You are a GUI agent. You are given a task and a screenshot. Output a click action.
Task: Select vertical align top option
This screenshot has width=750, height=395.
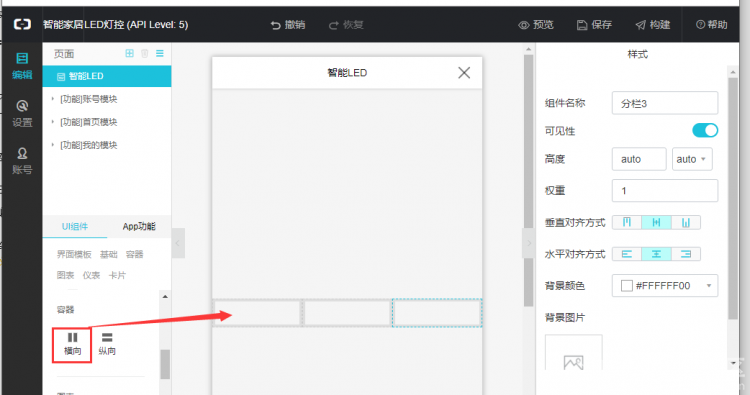point(627,222)
